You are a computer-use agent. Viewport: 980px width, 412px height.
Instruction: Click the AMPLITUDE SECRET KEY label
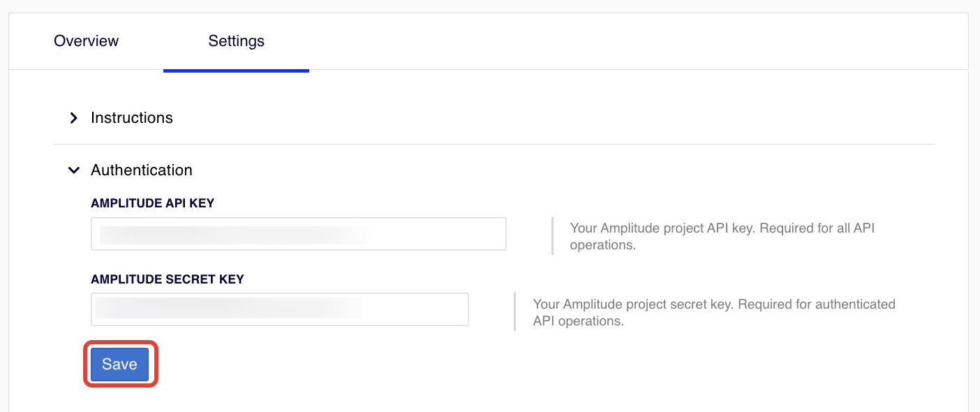point(168,279)
